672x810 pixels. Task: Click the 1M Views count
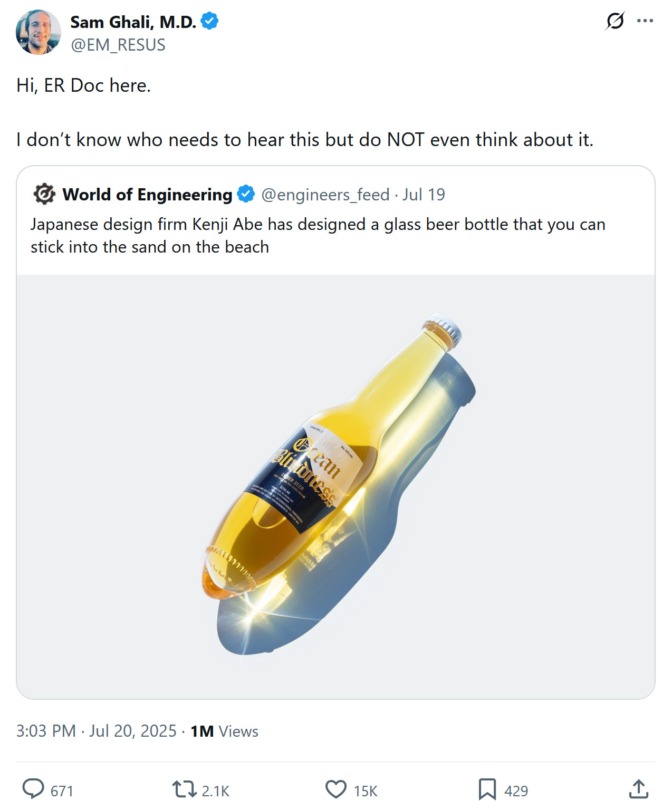pyautogui.click(x=224, y=731)
